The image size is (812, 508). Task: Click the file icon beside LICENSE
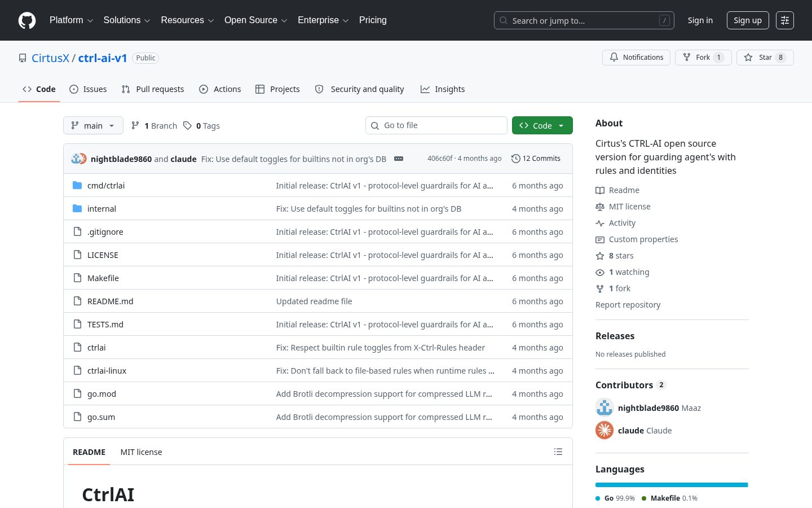pos(77,255)
